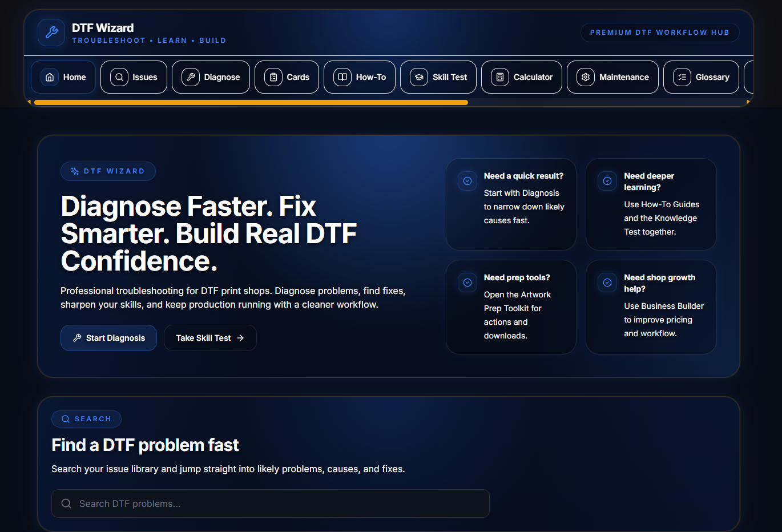Focus the Search DTF problems input field
The image size is (782, 532).
[x=271, y=503]
